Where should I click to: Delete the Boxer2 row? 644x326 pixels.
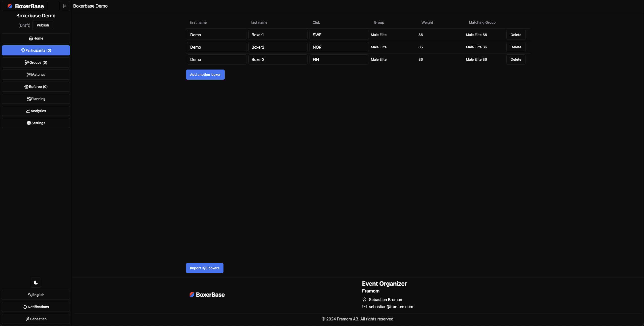[516, 47]
